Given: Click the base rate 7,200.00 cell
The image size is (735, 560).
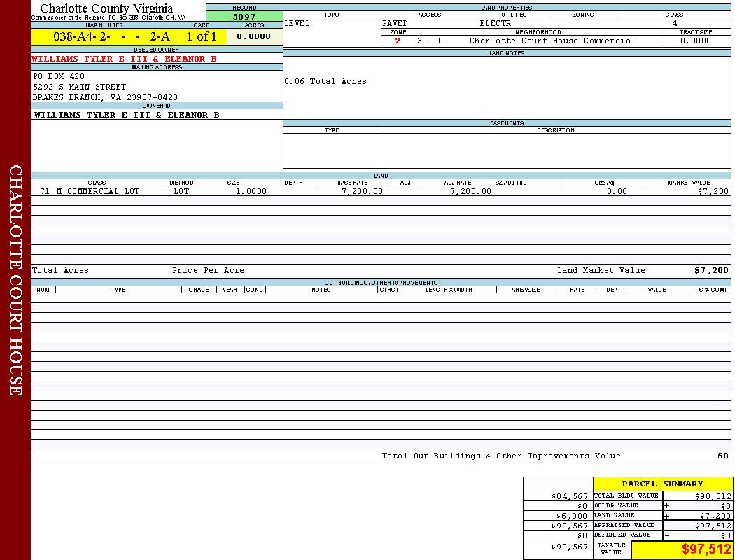Looking at the screenshot, I should [362, 191].
